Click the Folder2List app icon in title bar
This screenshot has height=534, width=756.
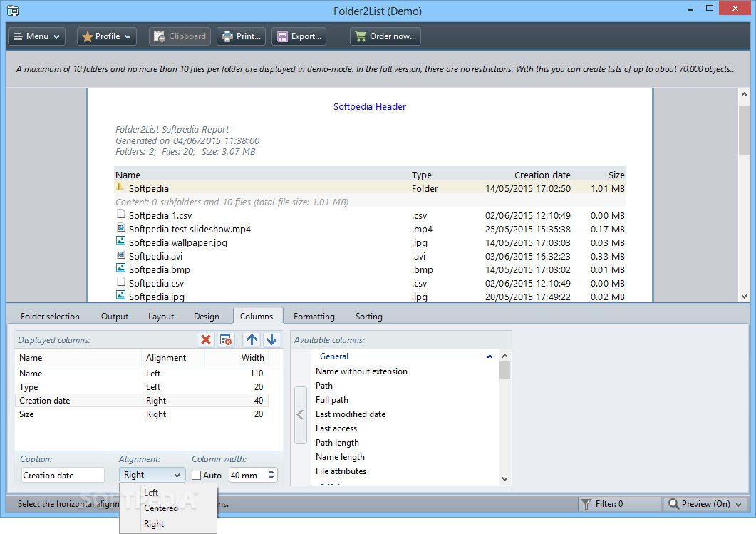coord(13,11)
